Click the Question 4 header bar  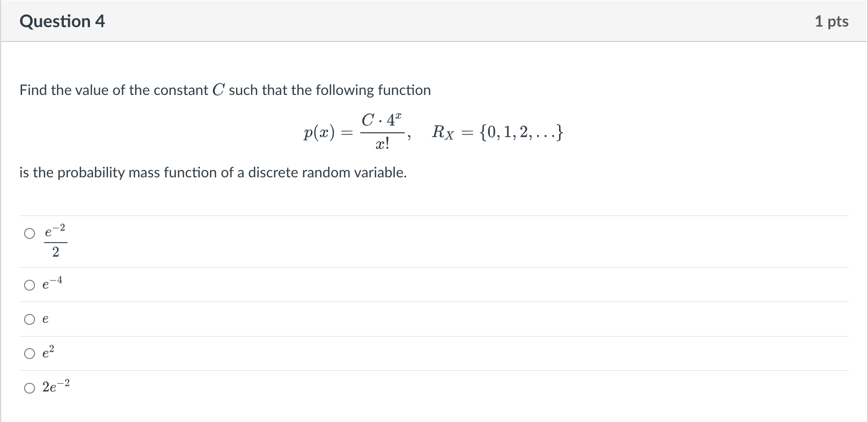(434, 21)
